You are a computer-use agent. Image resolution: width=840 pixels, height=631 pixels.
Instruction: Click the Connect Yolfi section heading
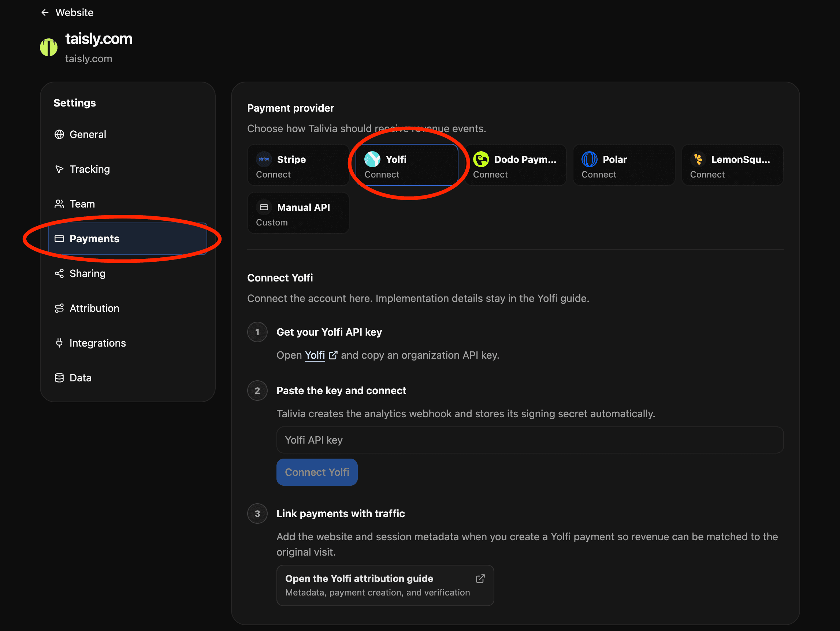[x=280, y=278]
